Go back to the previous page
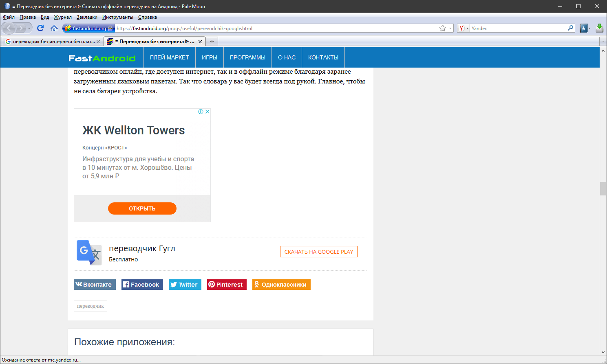Image resolution: width=607 pixels, height=364 pixels. pyautogui.click(x=9, y=28)
